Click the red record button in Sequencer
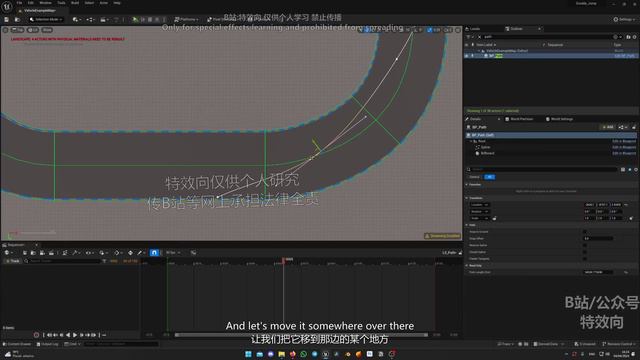 coord(36,335)
